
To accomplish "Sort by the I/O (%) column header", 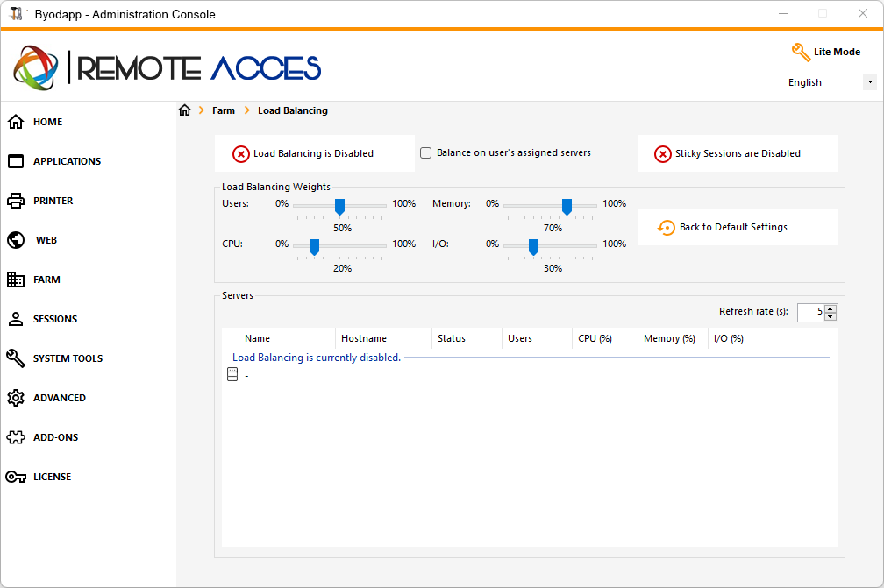I will [741, 338].
